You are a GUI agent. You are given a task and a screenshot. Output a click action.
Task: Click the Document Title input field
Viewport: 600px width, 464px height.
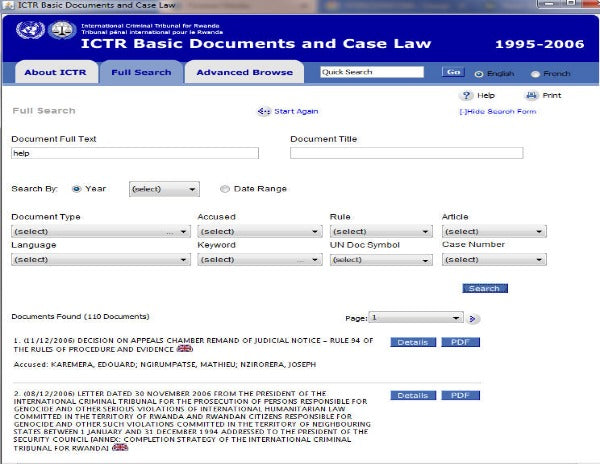(406, 153)
